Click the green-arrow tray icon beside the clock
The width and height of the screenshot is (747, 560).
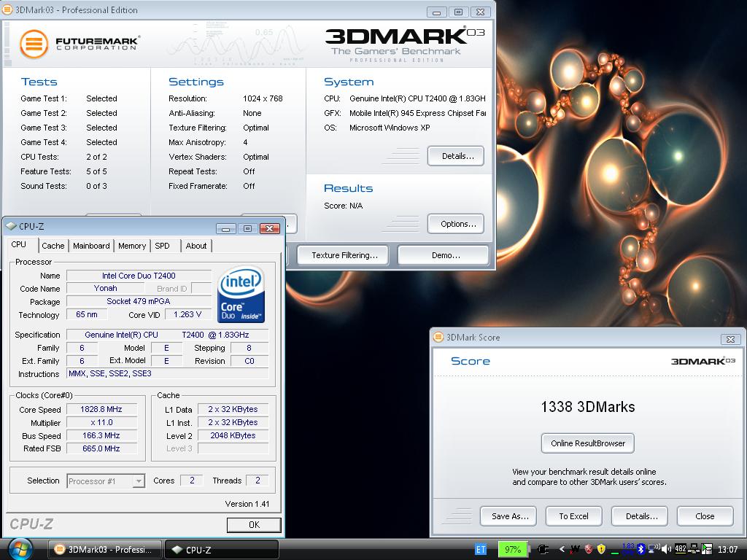point(707,550)
